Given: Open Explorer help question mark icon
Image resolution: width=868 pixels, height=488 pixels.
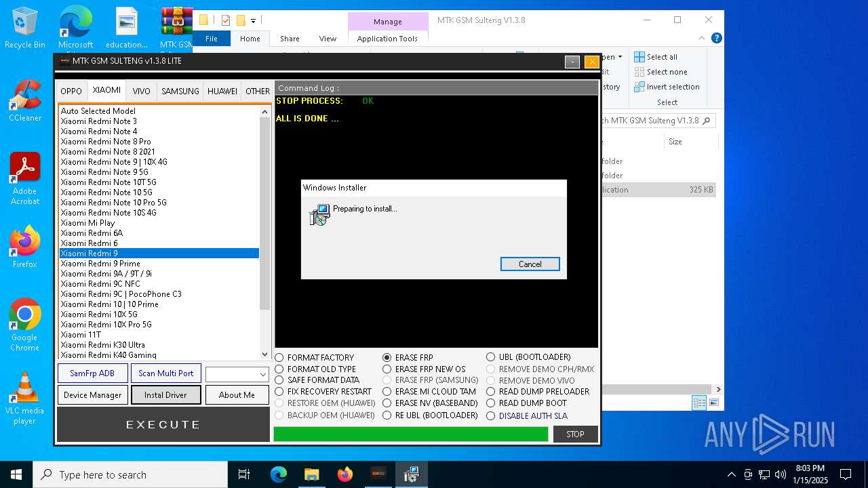Looking at the screenshot, I should coord(717,39).
